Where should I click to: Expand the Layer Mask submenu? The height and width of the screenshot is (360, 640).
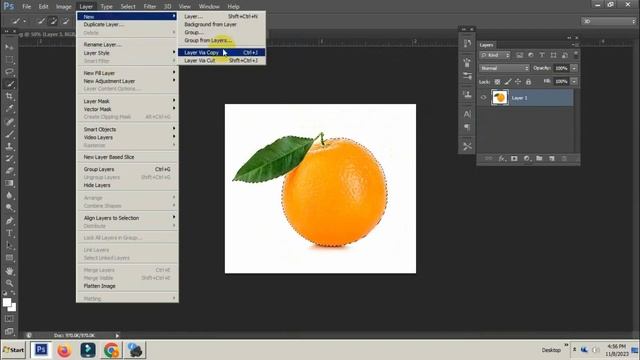[x=127, y=101]
